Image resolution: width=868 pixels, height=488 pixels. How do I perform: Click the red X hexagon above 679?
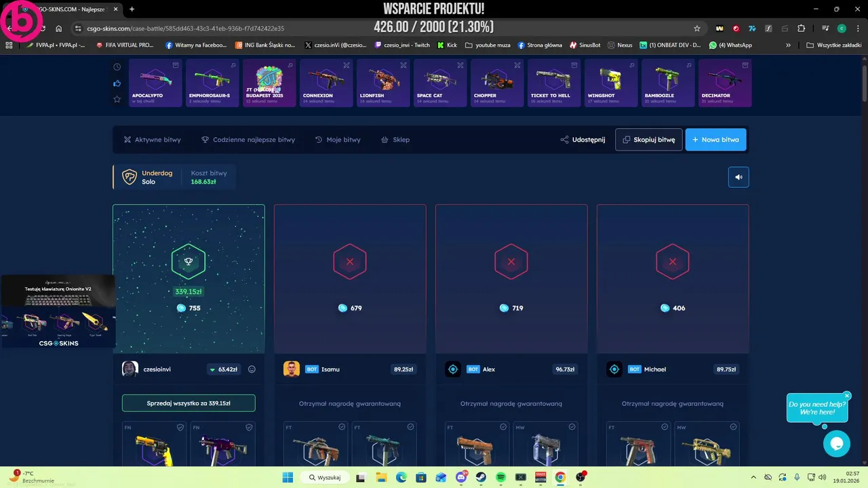pos(350,261)
